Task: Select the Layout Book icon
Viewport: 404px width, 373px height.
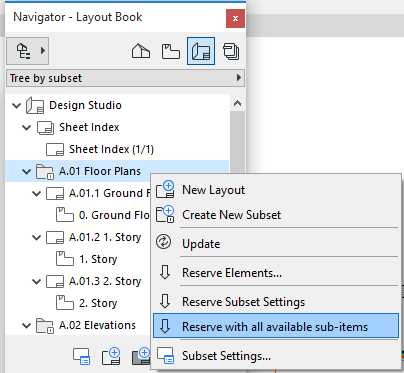Action: tap(201, 51)
